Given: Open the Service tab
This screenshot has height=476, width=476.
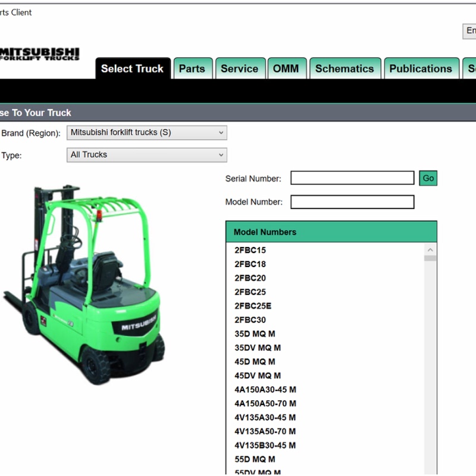Looking at the screenshot, I should [240, 68].
